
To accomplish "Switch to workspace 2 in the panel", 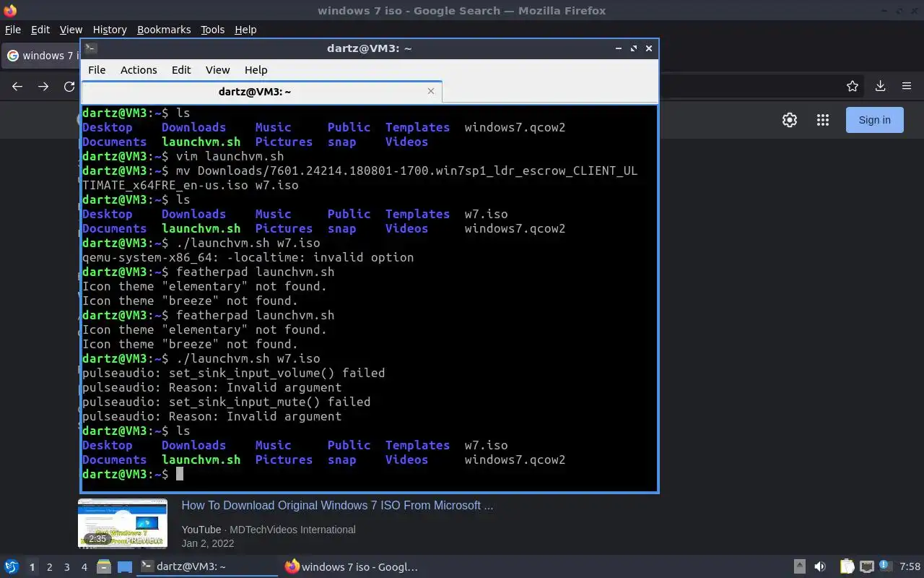I will click(x=50, y=567).
